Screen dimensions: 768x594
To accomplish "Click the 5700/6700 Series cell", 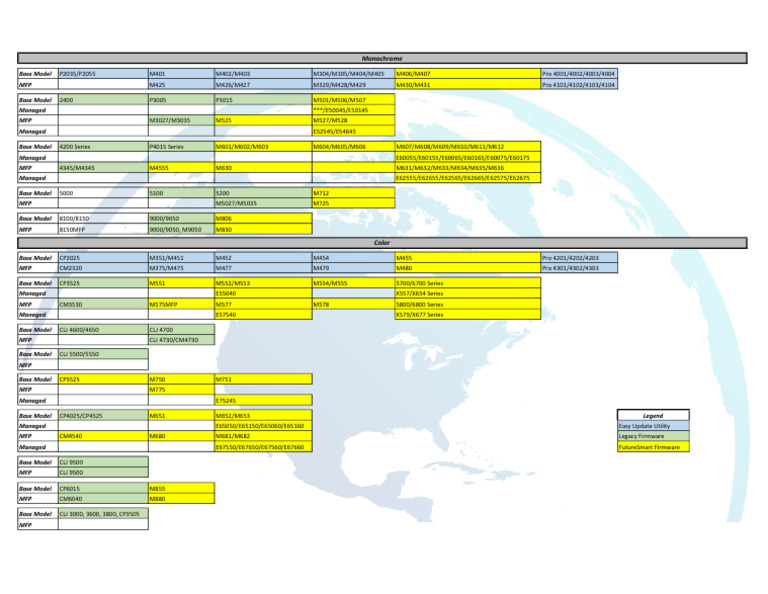I will 468,284.
